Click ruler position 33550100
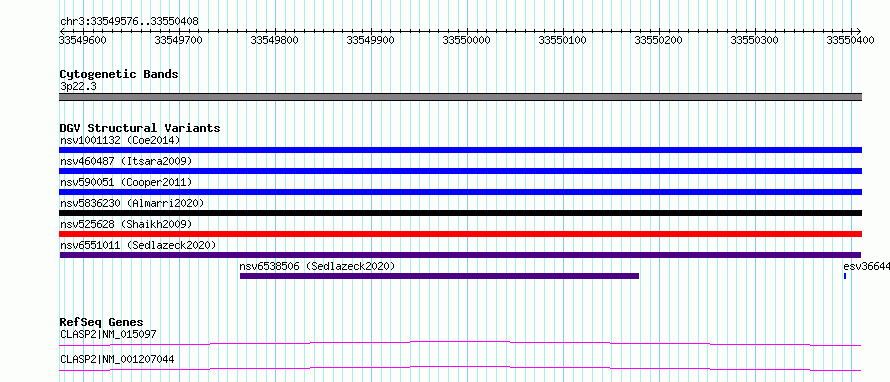Viewport: 890px width, 382px height. (562, 40)
